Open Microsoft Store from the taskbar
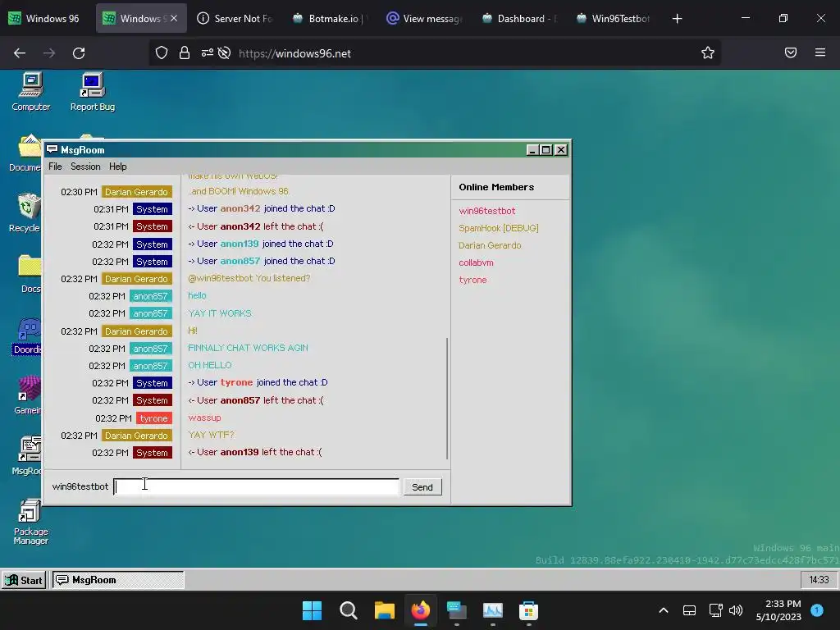The height and width of the screenshot is (630, 840). pos(528,610)
